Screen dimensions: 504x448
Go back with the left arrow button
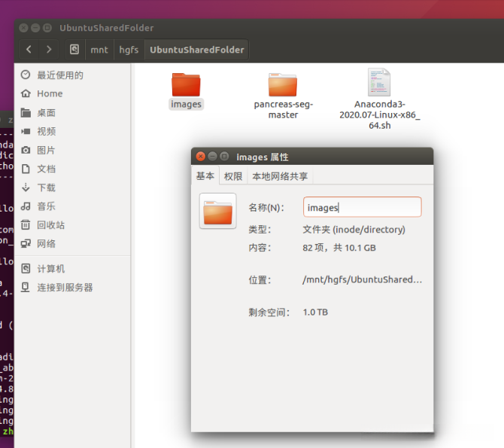pos(29,50)
